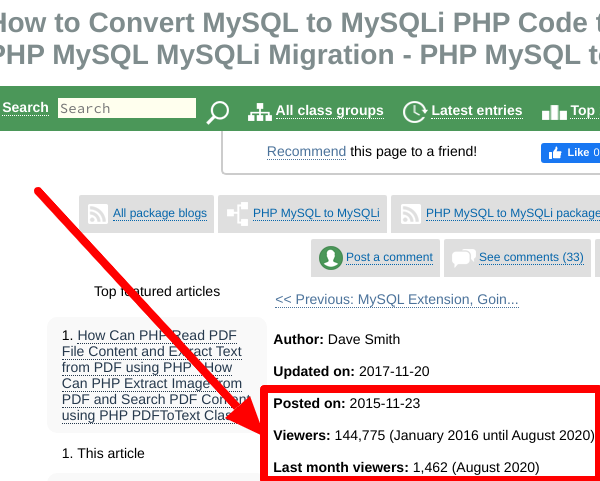Open PHP MySQL to MySQLi link
This screenshot has width=600, height=481.
tap(316, 213)
